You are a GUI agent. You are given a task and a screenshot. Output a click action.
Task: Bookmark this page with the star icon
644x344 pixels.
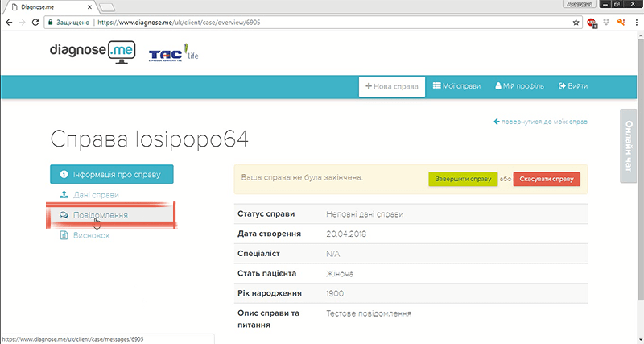pyautogui.click(x=576, y=22)
